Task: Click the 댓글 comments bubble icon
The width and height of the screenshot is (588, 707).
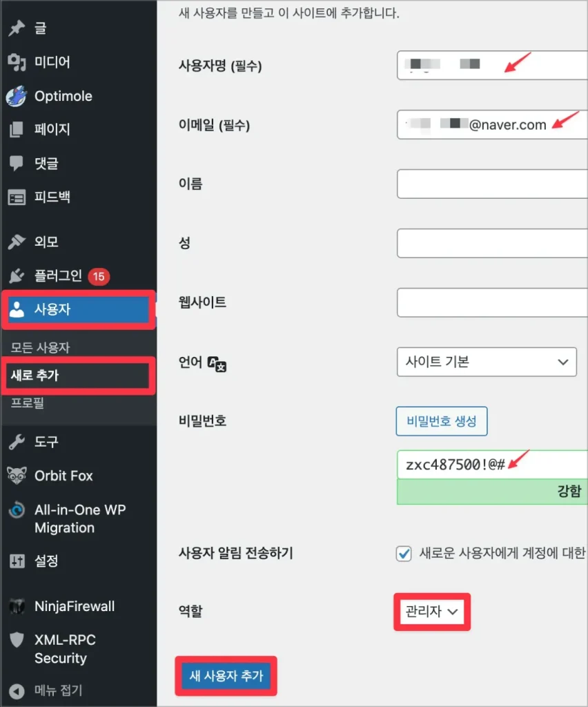Action: point(17,163)
